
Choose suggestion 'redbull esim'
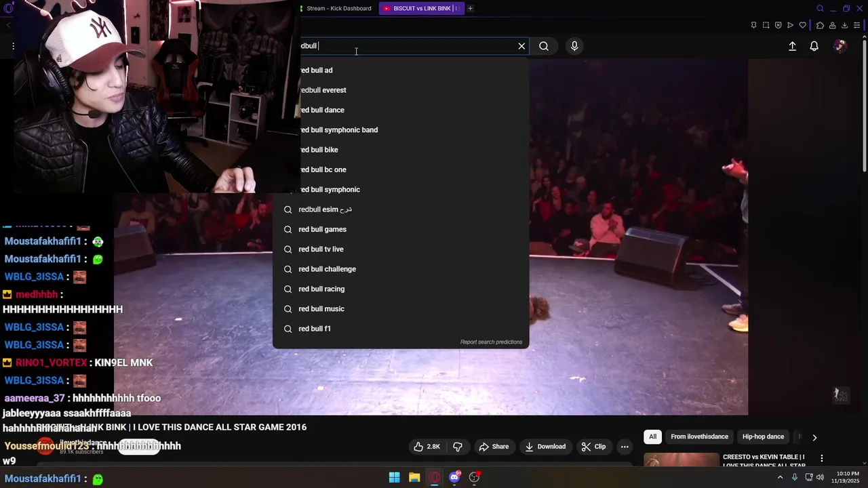[401, 209]
